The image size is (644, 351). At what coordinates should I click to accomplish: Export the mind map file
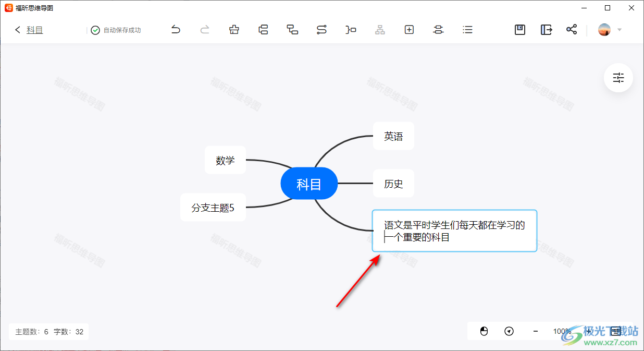pos(546,30)
